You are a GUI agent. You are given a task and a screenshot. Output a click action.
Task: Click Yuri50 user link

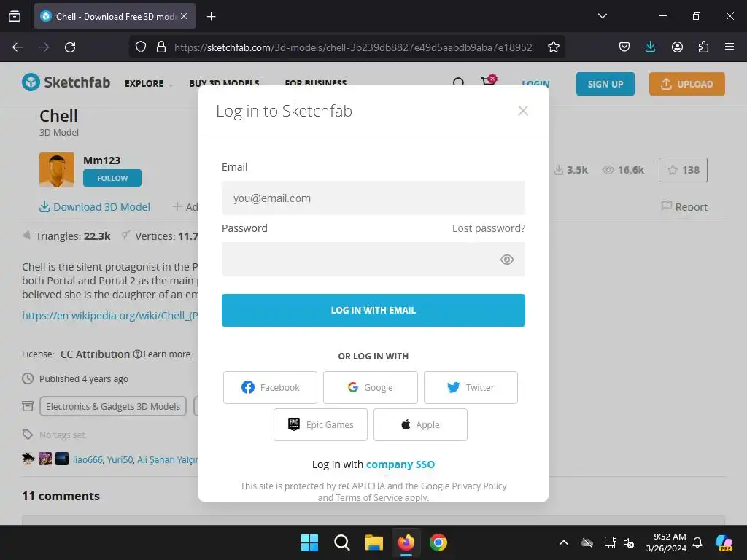tap(120, 459)
